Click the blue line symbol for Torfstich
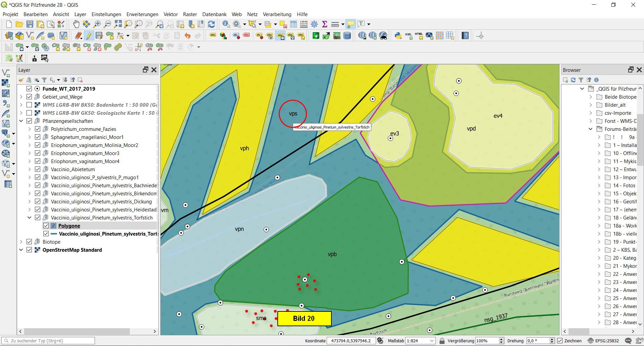 coord(54,234)
